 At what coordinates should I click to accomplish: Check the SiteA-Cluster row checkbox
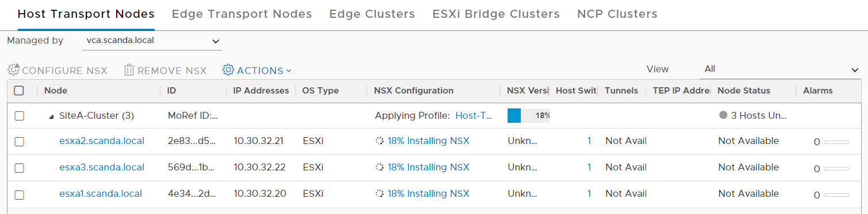tap(19, 116)
